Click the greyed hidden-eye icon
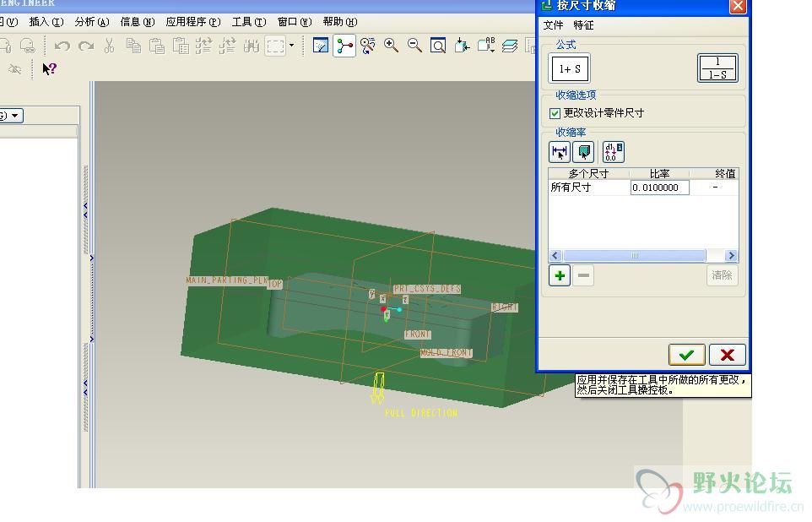Screen dimensions: 812x522 [14, 69]
